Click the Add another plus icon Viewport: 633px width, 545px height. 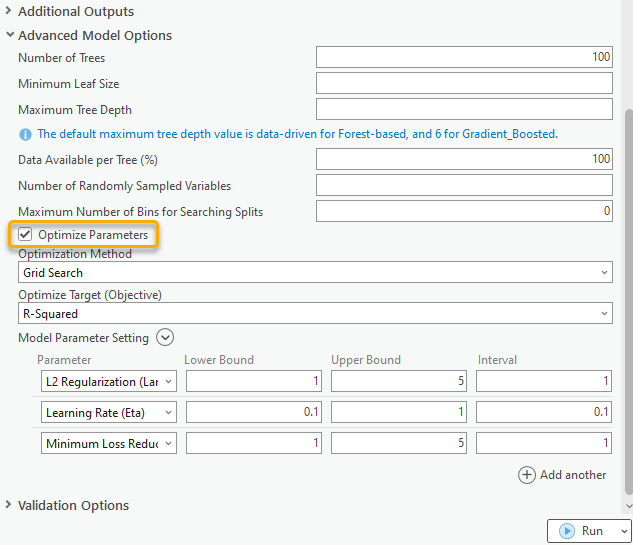(527, 475)
